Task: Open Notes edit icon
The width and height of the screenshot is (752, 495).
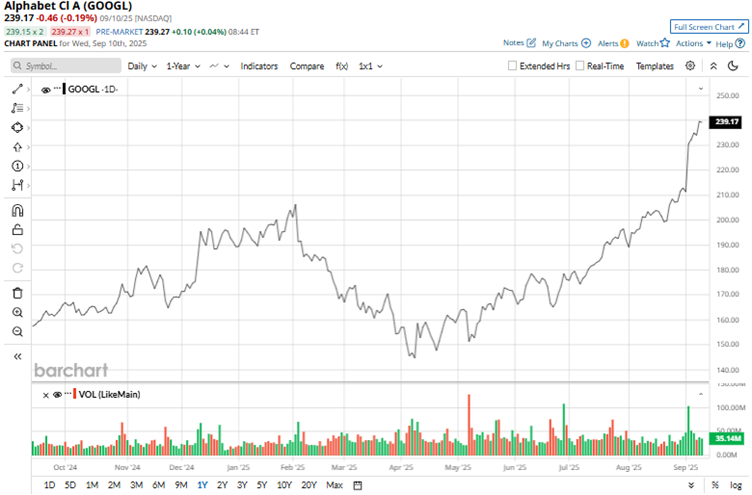Action: click(531, 43)
